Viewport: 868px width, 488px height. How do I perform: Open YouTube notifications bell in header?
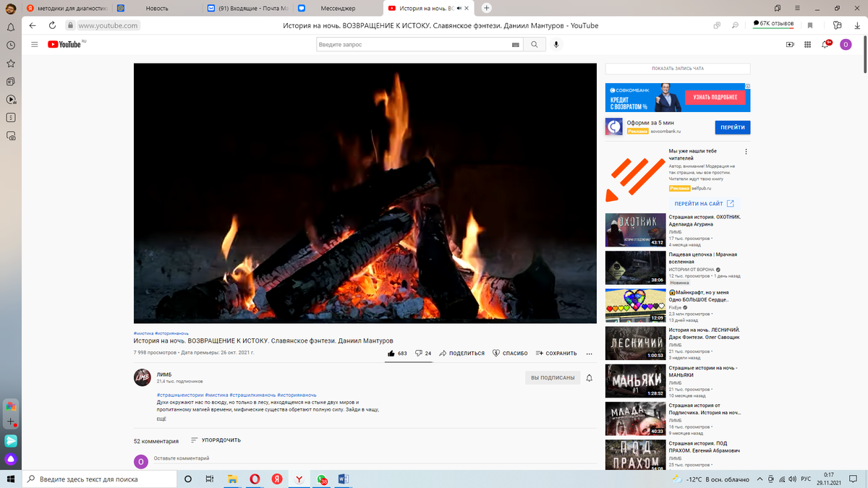825,44
